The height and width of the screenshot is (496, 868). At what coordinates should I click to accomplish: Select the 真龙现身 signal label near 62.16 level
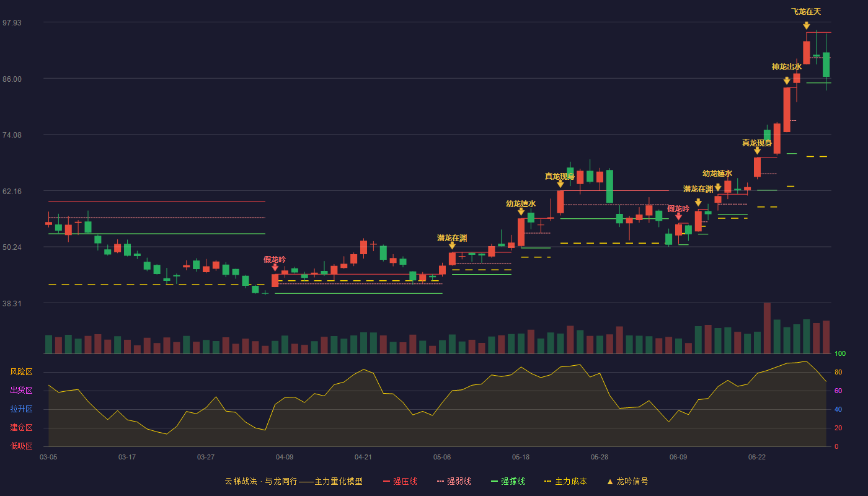point(560,176)
